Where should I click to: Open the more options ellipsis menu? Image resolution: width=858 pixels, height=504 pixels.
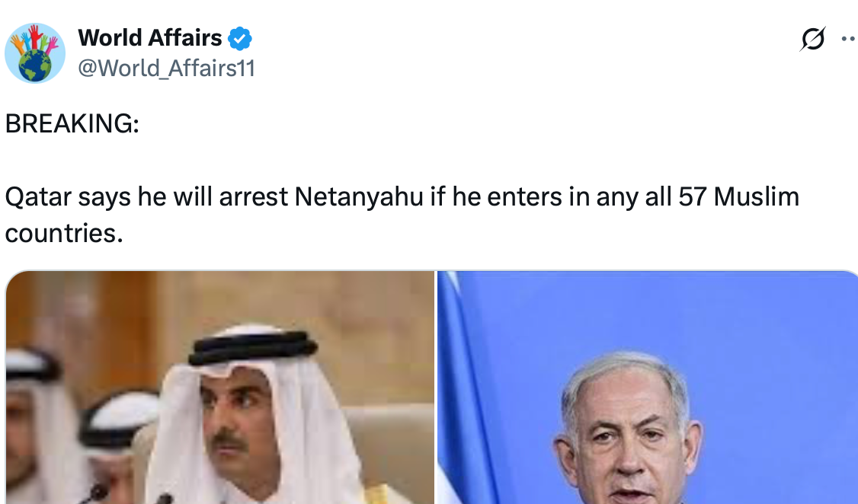point(850,39)
